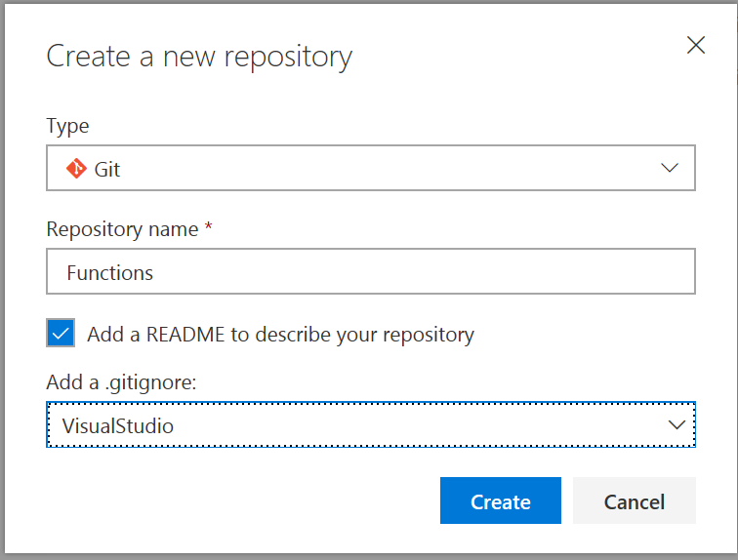738x560 pixels.
Task: Close the Create a new repository dialog
Action: coord(695,45)
